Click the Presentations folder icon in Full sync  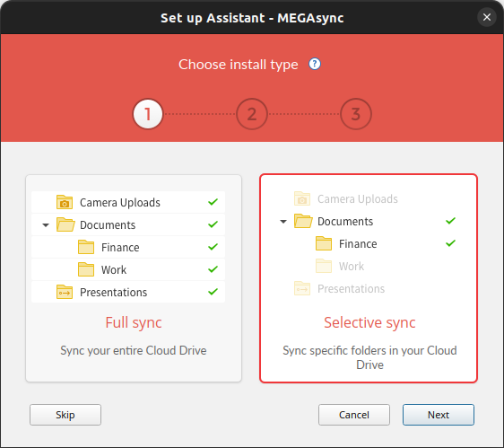tap(65, 292)
